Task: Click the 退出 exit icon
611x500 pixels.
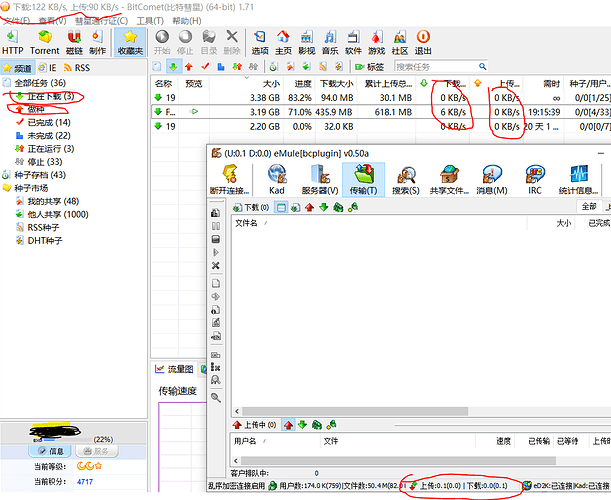Action: [x=423, y=42]
